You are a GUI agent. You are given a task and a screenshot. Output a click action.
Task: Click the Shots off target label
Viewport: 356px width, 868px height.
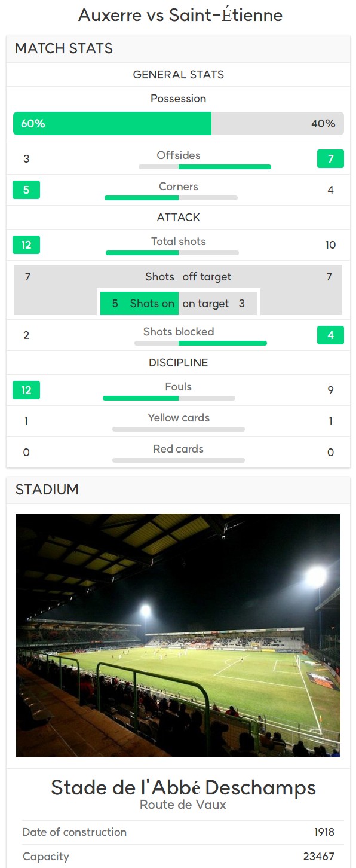[x=188, y=277]
